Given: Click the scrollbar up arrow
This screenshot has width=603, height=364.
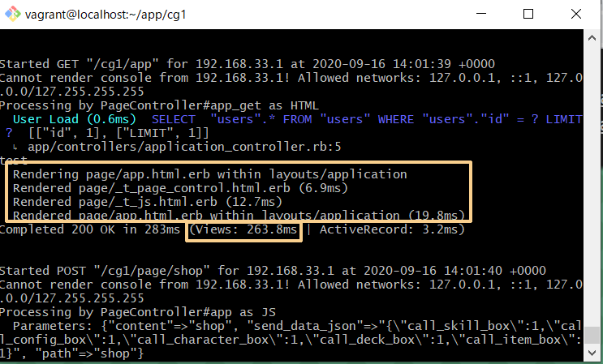Looking at the screenshot, I should click(592, 38).
